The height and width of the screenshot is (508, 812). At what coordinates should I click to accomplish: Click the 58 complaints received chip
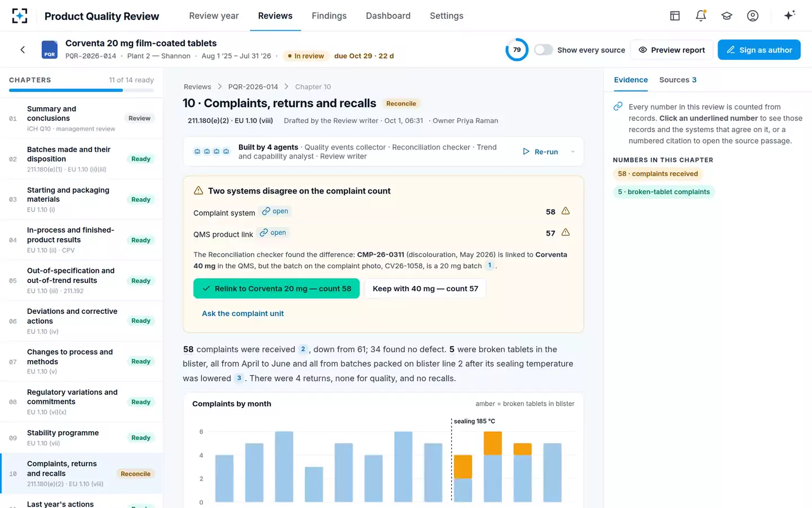[658, 174]
